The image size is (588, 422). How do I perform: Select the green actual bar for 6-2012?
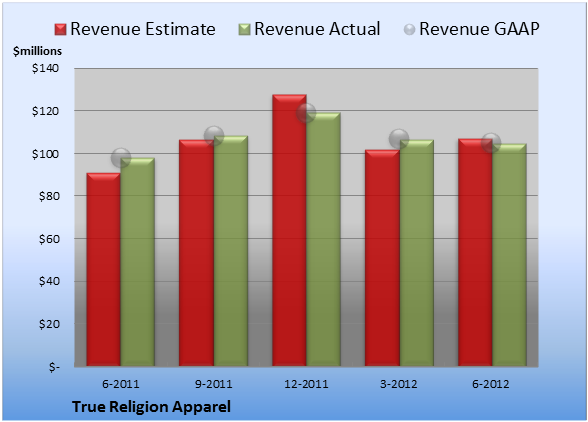[x=509, y=255]
